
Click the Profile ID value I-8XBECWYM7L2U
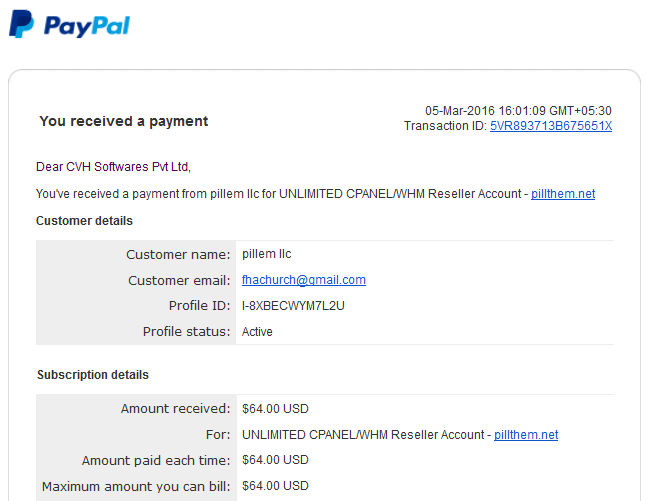pos(293,306)
